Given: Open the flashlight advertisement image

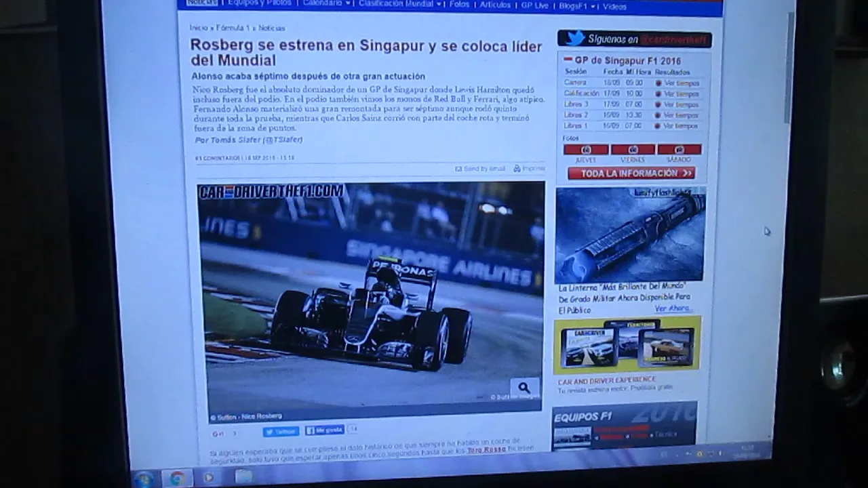Looking at the screenshot, I should [x=630, y=235].
